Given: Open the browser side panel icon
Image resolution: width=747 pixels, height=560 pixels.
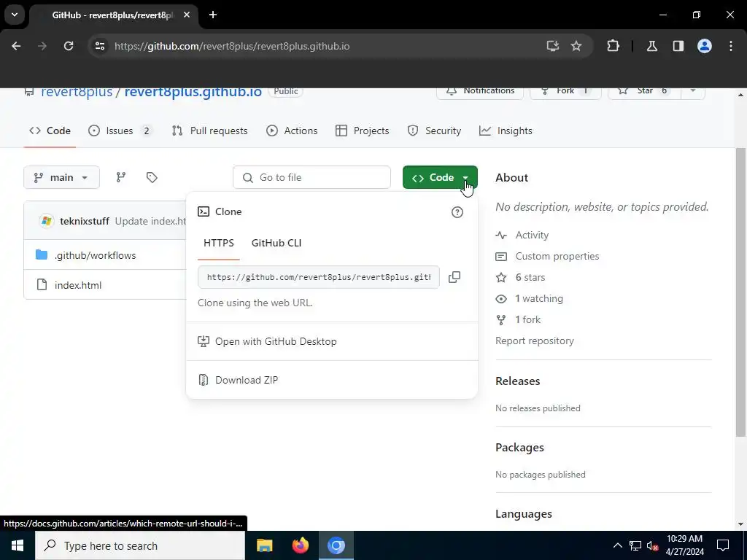Looking at the screenshot, I should [678, 46].
